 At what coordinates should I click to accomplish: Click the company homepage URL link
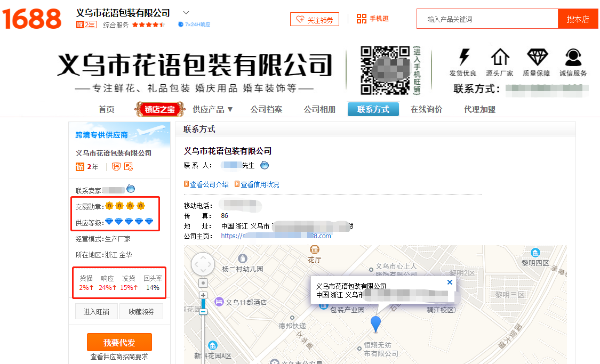point(276,236)
